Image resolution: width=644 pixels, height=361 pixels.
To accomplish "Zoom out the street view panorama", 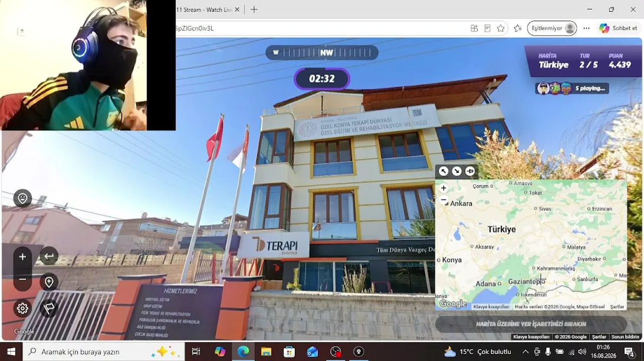I will 23,279.
